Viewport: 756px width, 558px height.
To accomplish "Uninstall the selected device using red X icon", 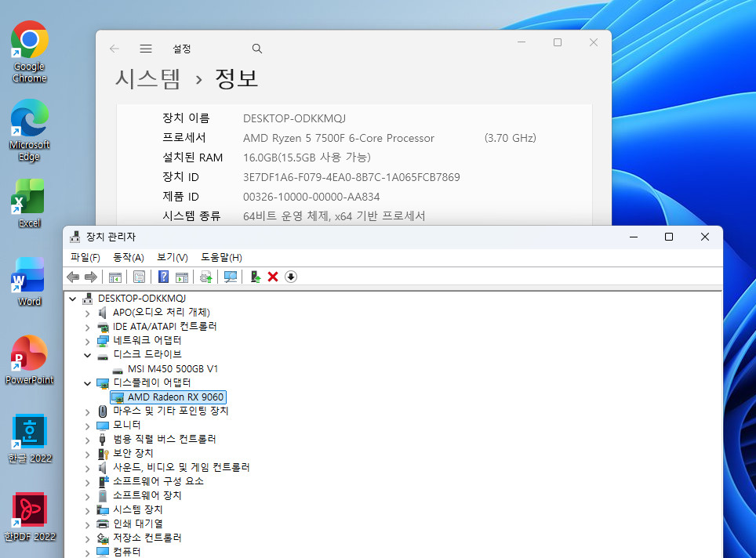I will [x=272, y=277].
